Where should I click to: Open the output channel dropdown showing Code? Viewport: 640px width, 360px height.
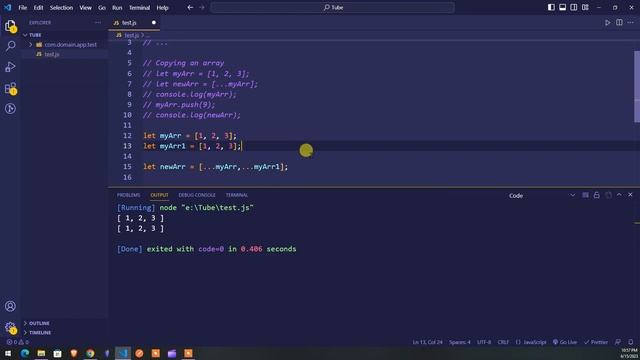[542, 196]
